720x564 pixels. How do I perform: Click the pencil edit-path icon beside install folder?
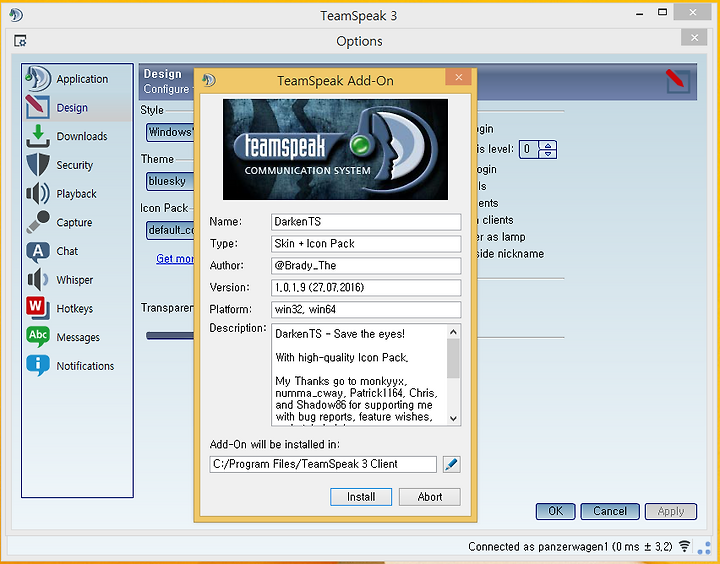click(451, 464)
